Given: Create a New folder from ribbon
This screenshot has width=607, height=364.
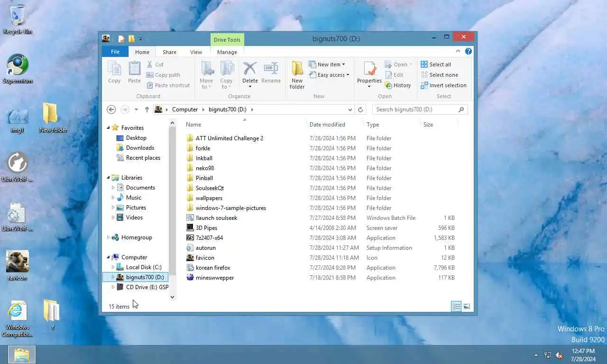Looking at the screenshot, I should coord(297,75).
